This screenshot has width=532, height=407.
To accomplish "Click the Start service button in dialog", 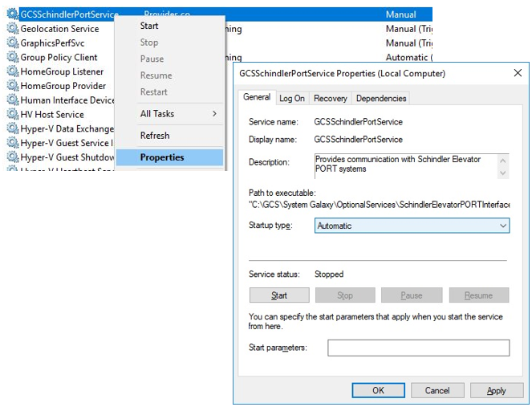I will (279, 295).
